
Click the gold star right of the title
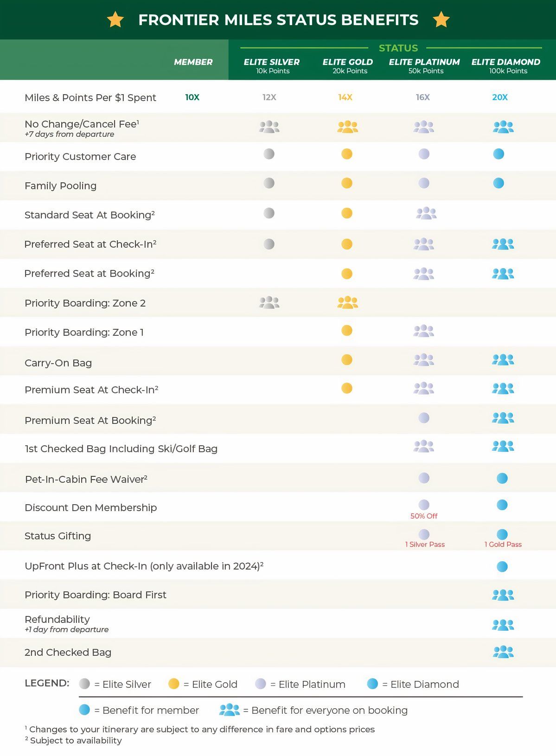(x=441, y=20)
